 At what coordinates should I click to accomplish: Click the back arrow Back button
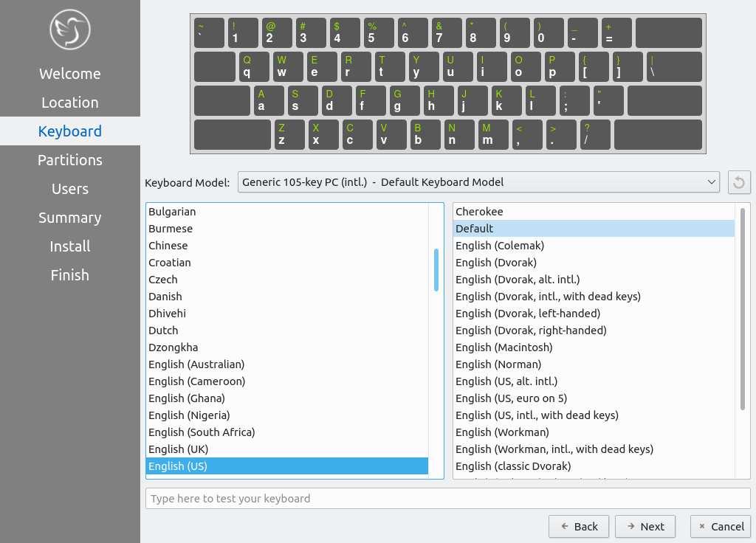[579, 526]
